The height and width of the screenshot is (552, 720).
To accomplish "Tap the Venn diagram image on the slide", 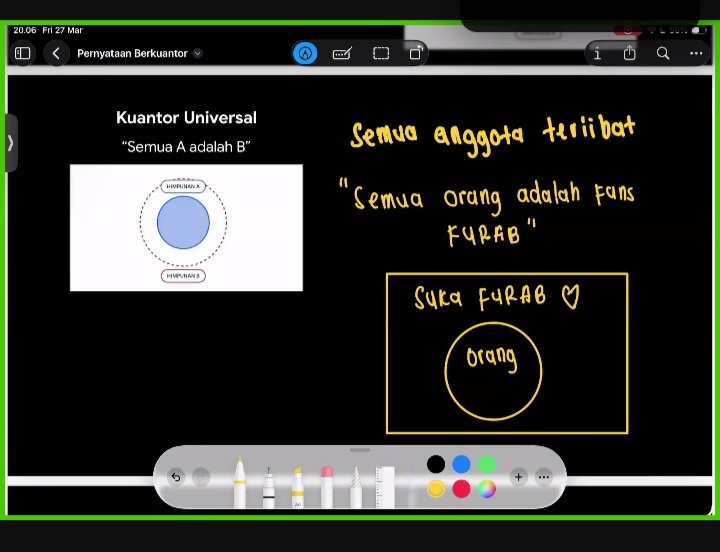I will click(186, 228).
